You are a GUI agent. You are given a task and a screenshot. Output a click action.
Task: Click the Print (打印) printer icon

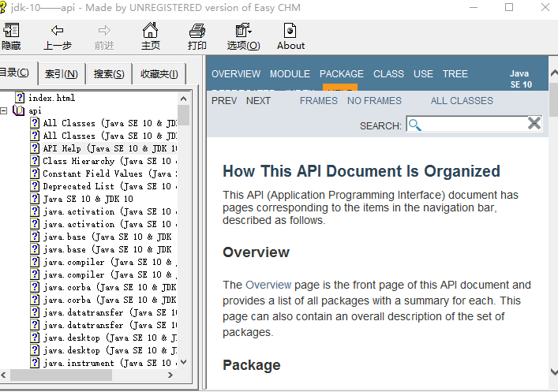click(197, 32)
